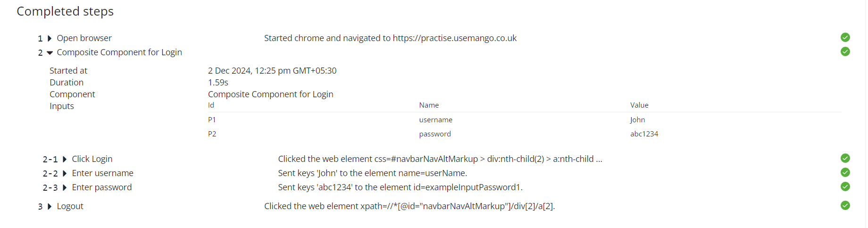Screen dimensions: 868x228
Task: Select the Open browser step label
Action: [x=84, y=38]
